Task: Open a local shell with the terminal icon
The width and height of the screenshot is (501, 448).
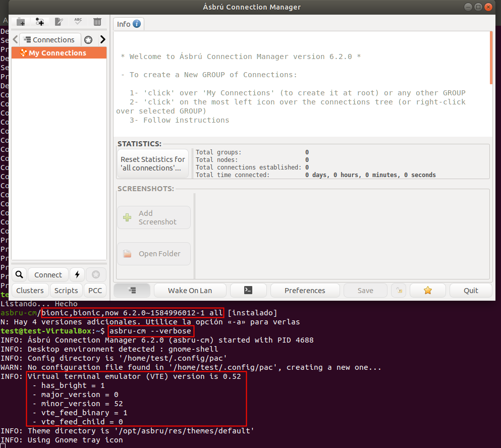Action: point(248,290)
